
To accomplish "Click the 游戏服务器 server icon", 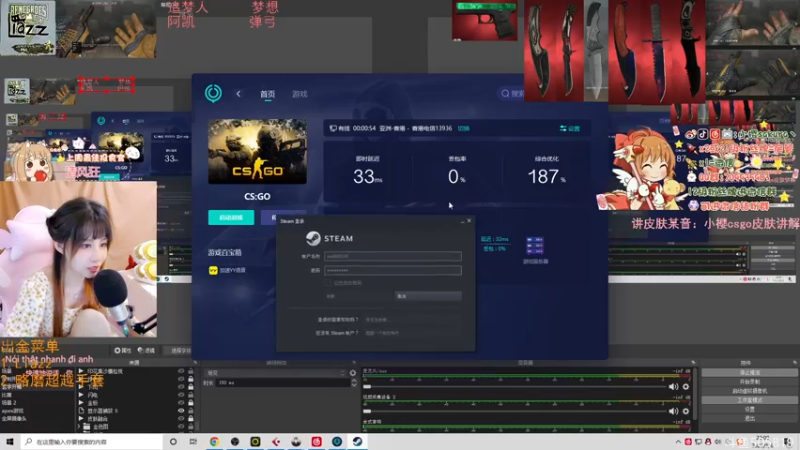I will (535, 245).
